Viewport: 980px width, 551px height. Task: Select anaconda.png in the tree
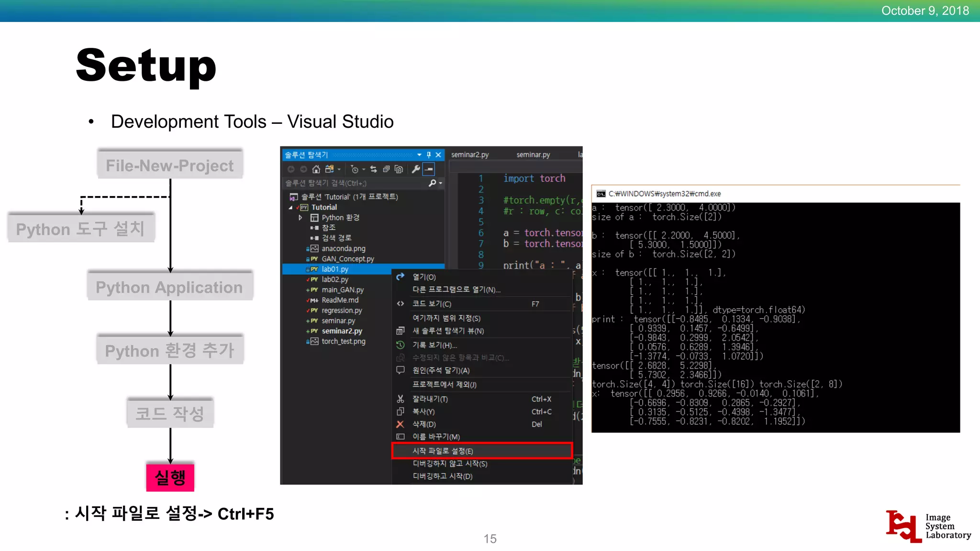click(343, 249)
